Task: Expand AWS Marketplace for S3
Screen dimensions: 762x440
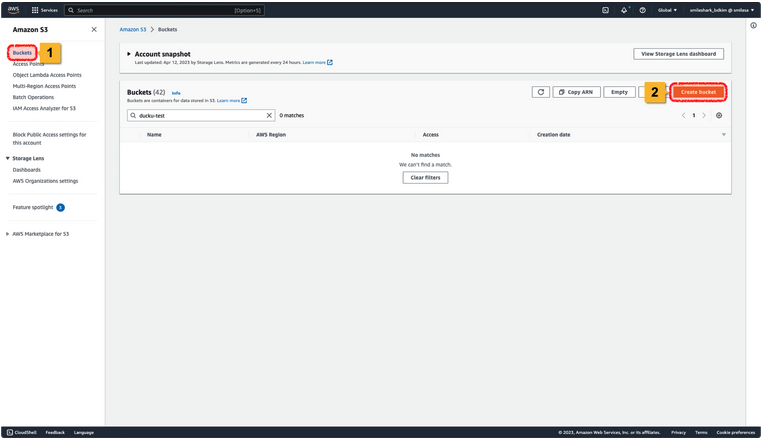Action: point(8,234)
